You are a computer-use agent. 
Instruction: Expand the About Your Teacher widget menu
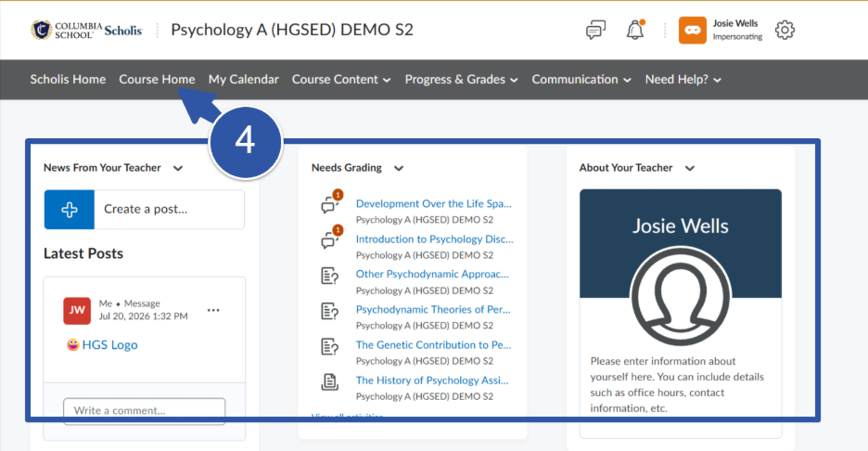coord(689,169)
